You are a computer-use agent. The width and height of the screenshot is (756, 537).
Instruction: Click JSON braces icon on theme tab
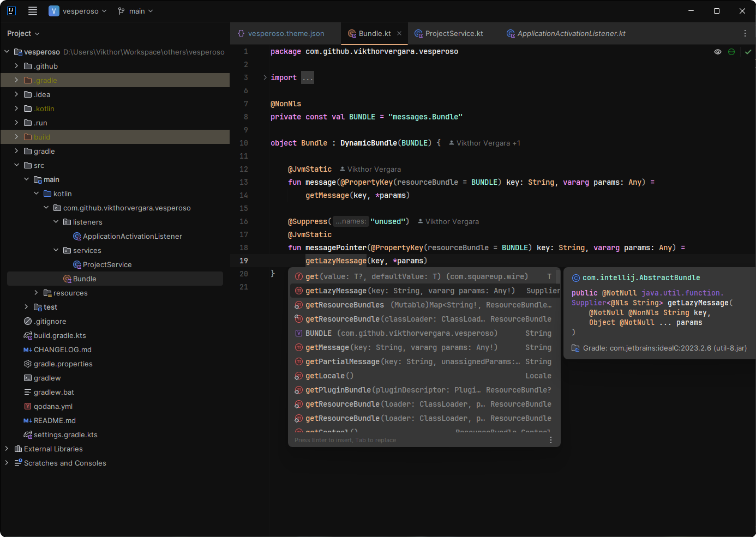241,33
